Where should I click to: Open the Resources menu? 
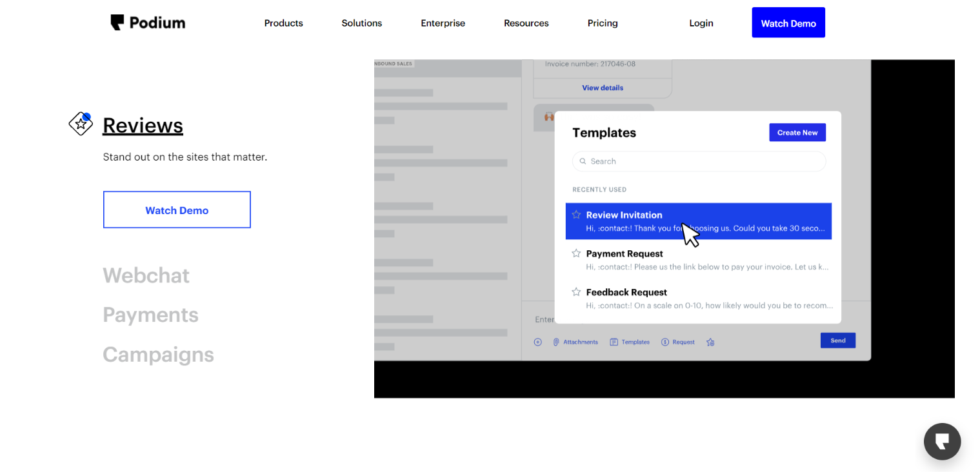526,23
